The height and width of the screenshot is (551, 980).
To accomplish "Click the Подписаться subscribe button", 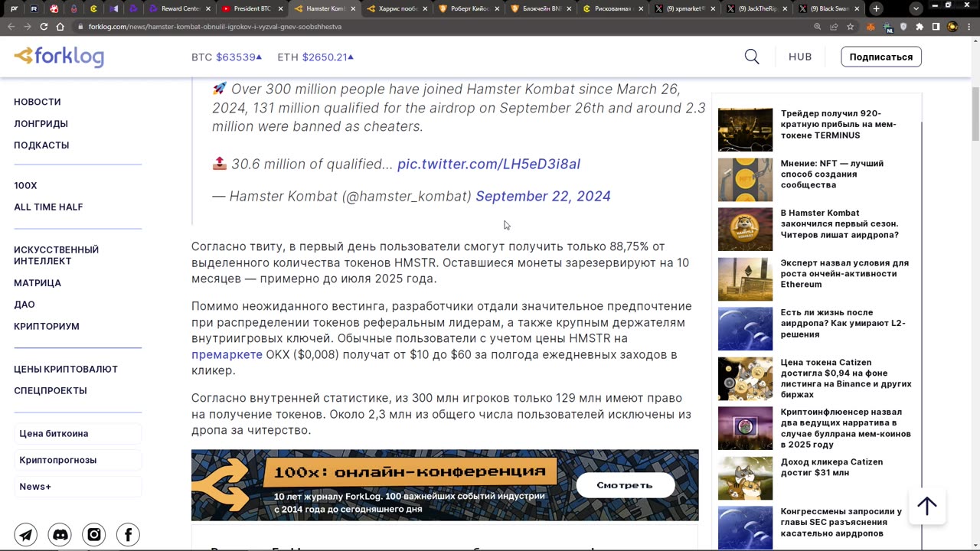I will click(880, 57).
